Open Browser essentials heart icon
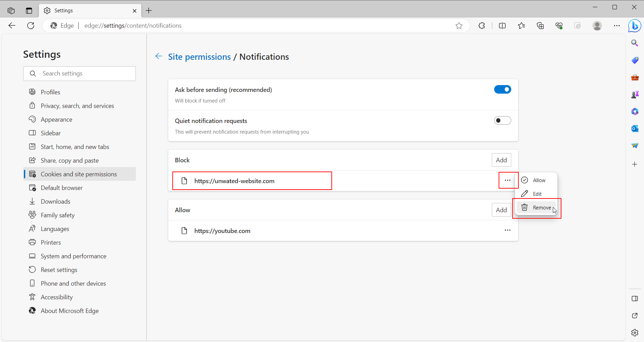This screenshot has width=644, height=342. pos(559,26)
